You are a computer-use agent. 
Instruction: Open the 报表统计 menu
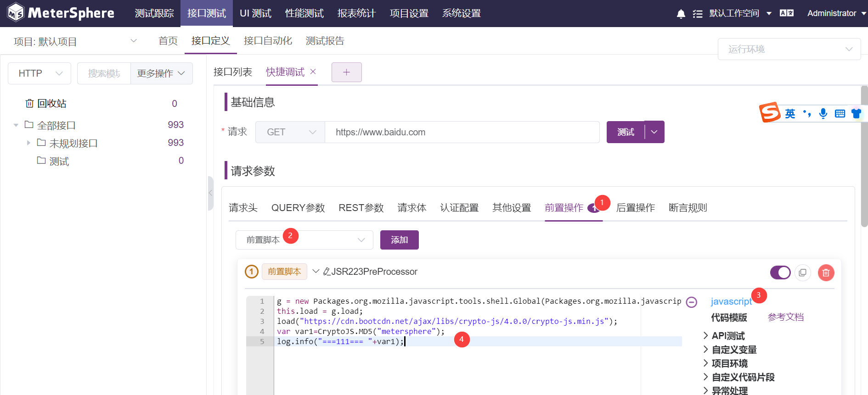(x=357, y=13)
